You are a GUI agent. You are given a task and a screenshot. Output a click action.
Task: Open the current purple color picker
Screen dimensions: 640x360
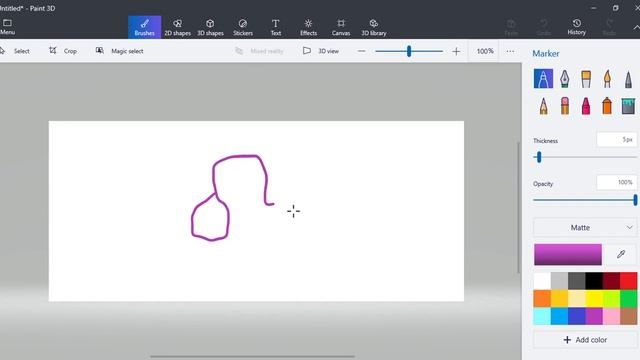(x=568, y=254)
